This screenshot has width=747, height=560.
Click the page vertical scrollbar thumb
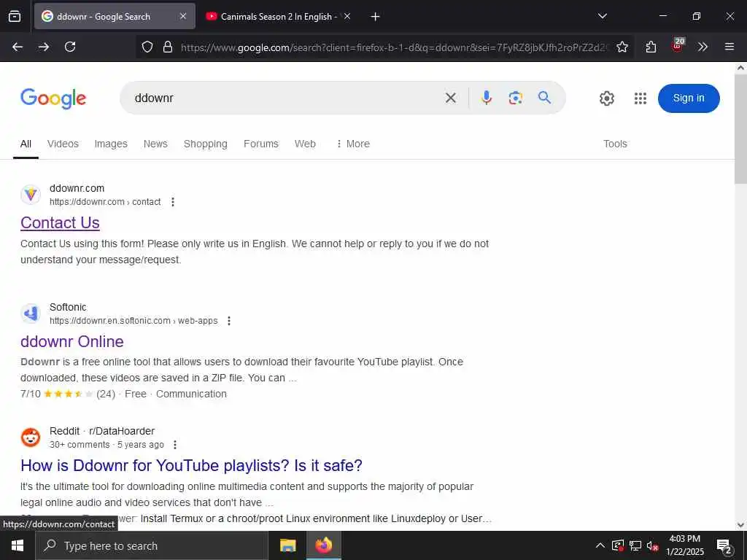point(740,128)
